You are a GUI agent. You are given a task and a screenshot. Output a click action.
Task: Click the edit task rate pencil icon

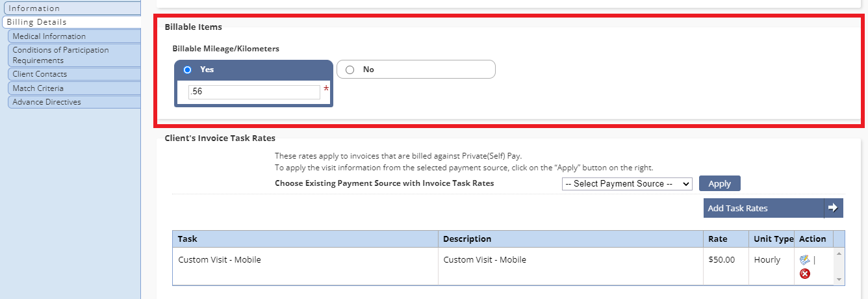(x=805, y=259)
